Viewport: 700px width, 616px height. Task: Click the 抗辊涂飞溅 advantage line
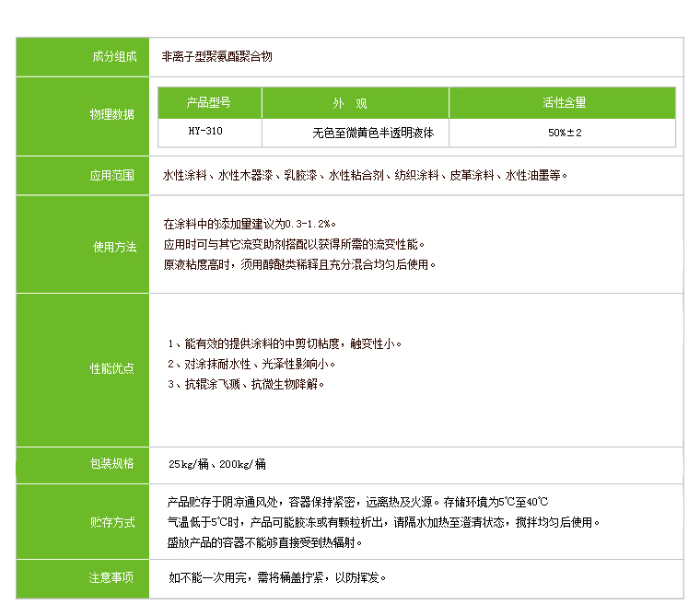[x=246, y=384]
